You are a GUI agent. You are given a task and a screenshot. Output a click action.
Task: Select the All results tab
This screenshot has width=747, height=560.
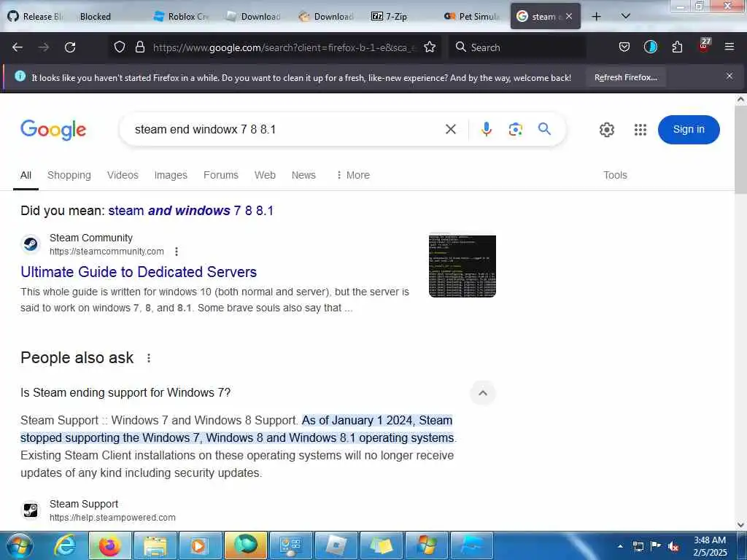pyautogui.click(x=26, y=175)
